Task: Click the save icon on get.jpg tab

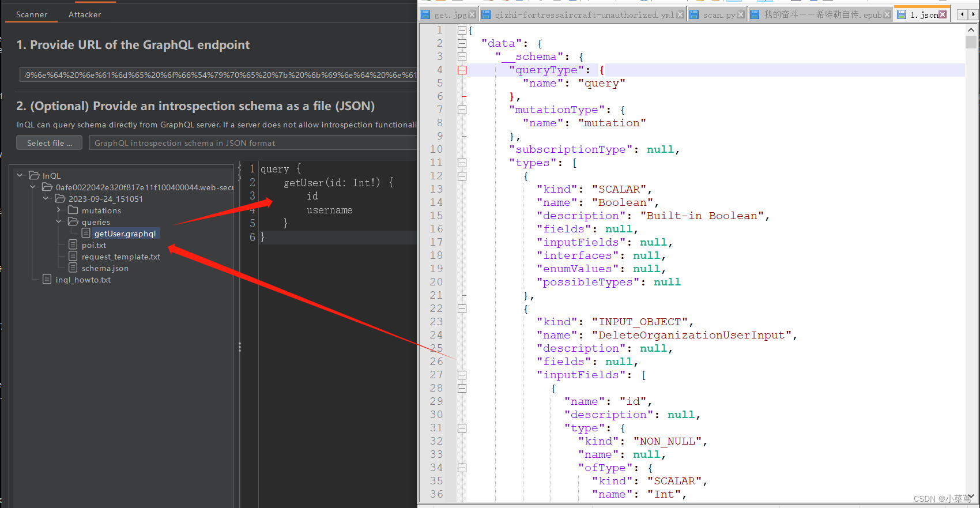Action: (x=425, y=14)
